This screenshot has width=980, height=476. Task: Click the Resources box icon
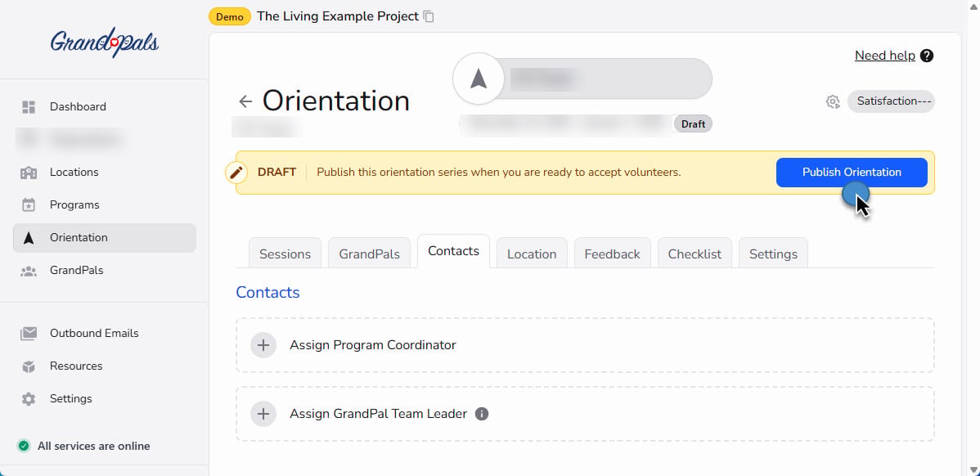29,366
